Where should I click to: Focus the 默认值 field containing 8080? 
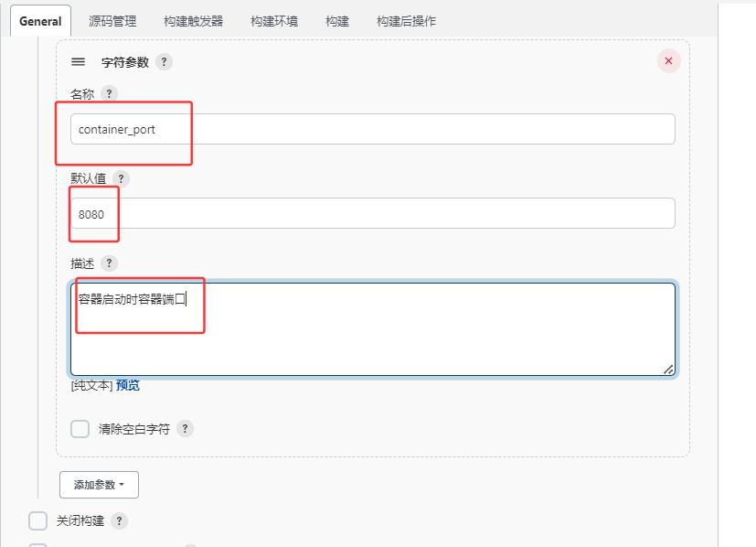[x=373, y=213]
